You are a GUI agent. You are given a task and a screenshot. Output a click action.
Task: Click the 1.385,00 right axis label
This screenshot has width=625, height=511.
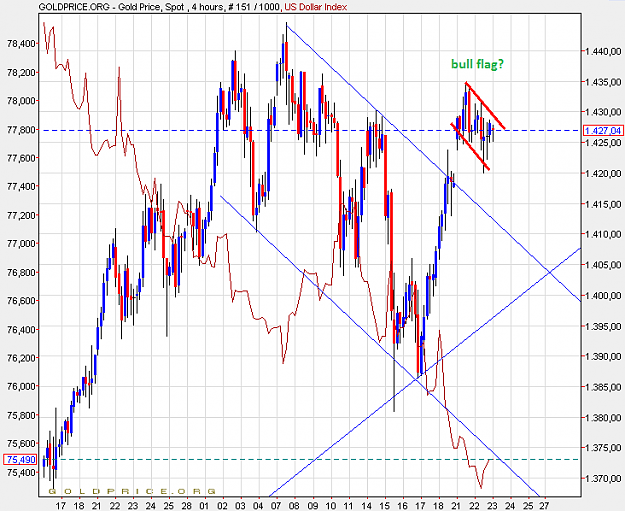[603, 387]
